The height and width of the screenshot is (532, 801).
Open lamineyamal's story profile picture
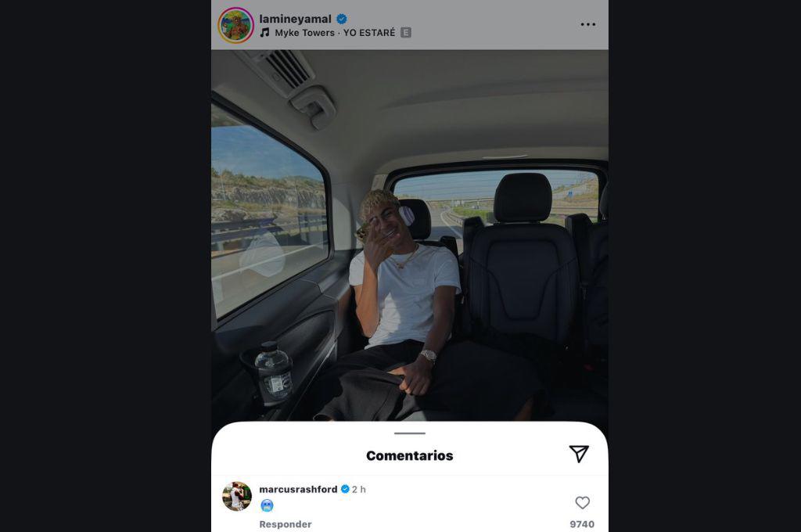point(235,25)
